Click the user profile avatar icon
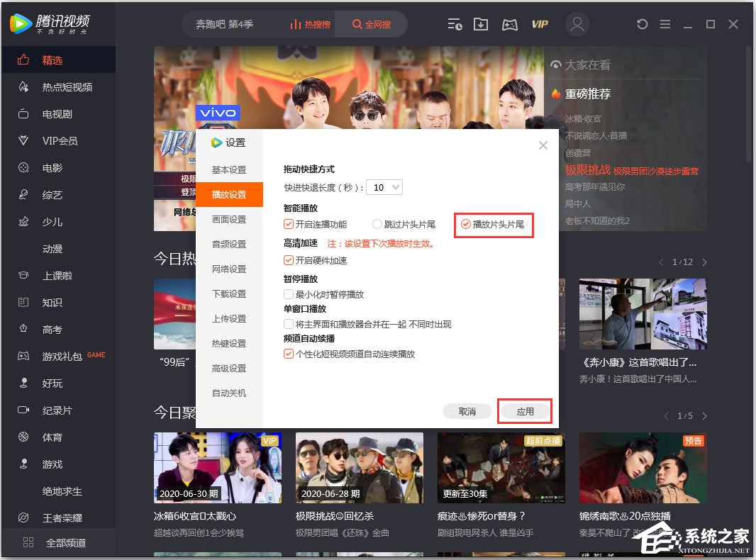The width and height of the screenshot is (756, 560). (577, 24)
